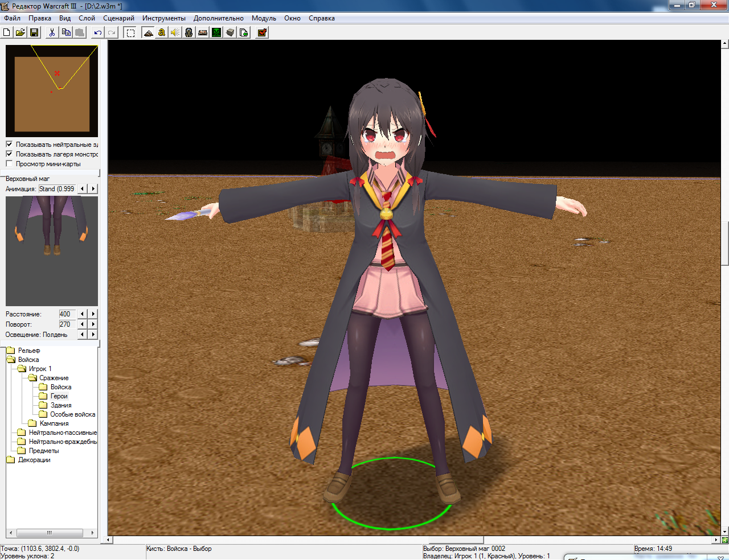Toggle 'Показывать нейтральные' checkbox
729x560 pixels.
click(x=9, y=145)
